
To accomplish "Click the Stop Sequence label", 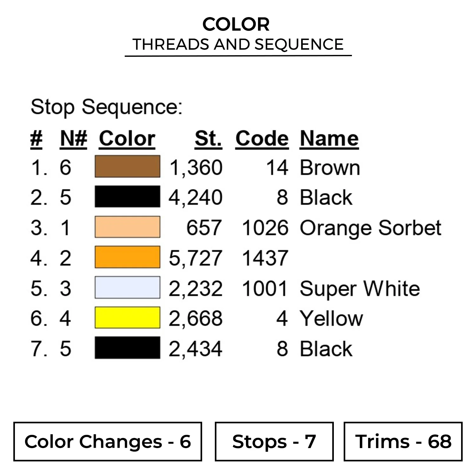I will (x=107, y=107).
